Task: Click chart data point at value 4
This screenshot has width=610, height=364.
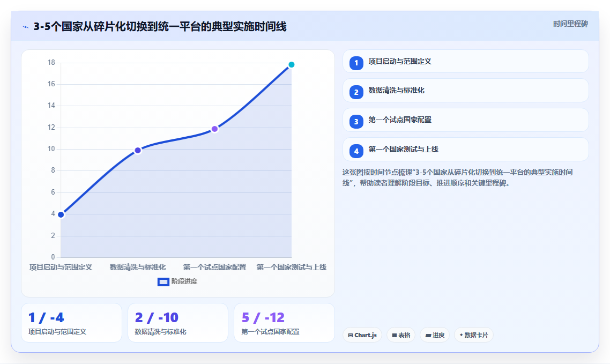Action: tap(61, 214)
